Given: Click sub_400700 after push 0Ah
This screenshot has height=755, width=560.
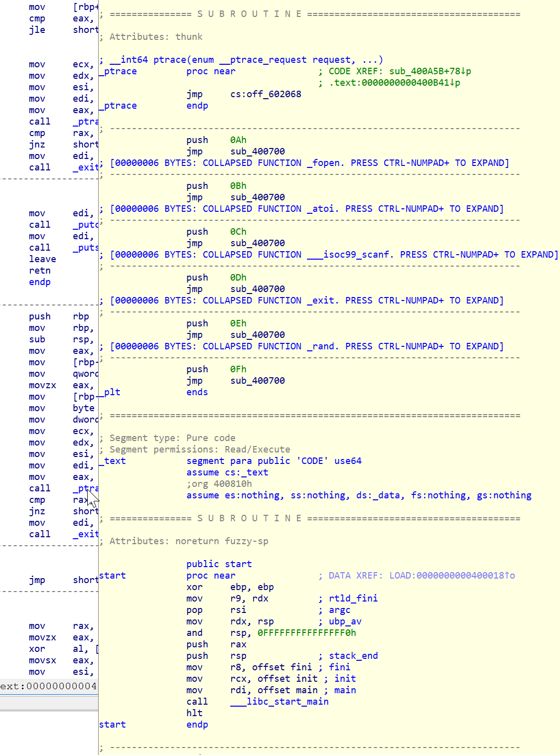Looking at the screenshot, I should tap(258, 151).
